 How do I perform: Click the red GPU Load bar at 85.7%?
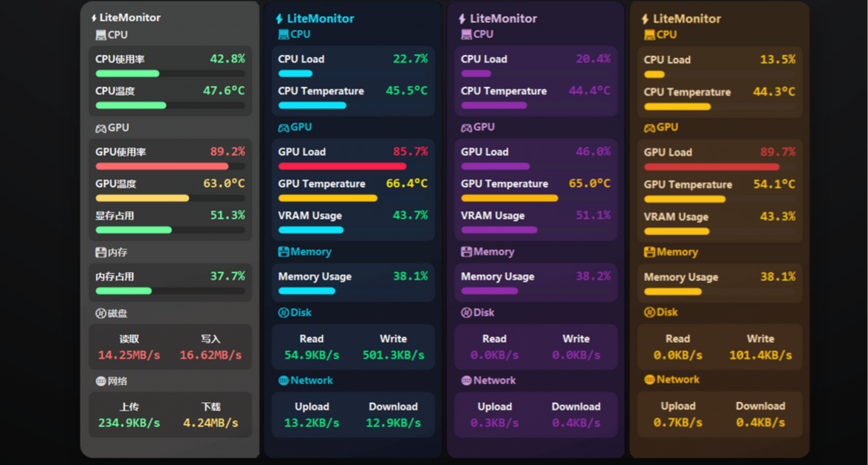click(x=342, y=166)
